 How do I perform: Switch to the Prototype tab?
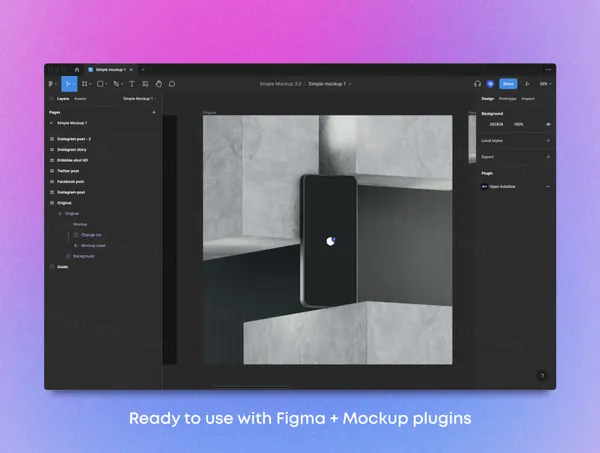coord(508,99)
